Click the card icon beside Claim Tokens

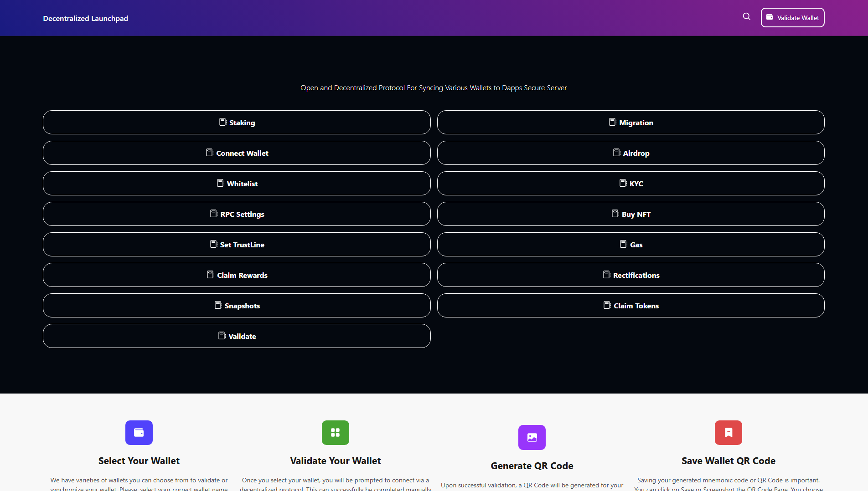pyautogui.click(x=607, y=305)
